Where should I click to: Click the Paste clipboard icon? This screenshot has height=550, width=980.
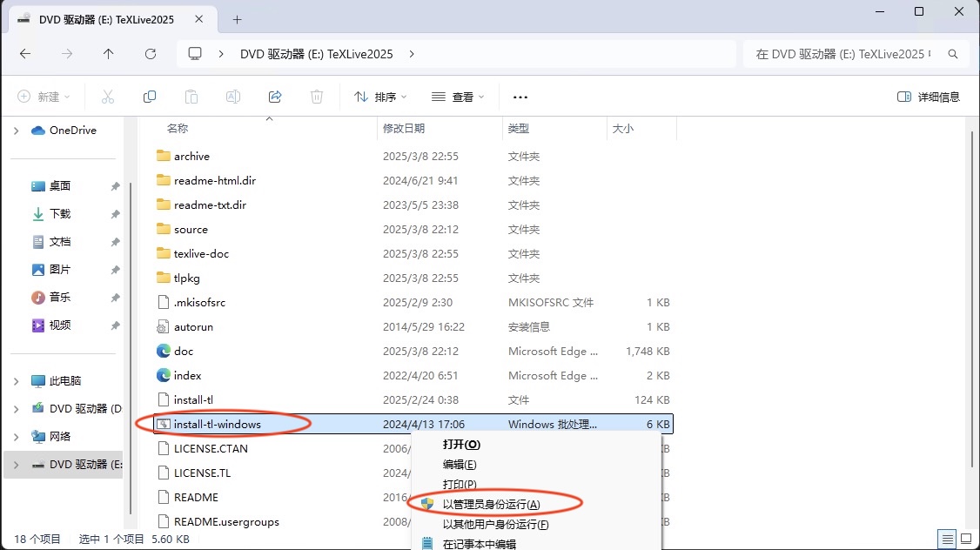click(x=191, y=97)
